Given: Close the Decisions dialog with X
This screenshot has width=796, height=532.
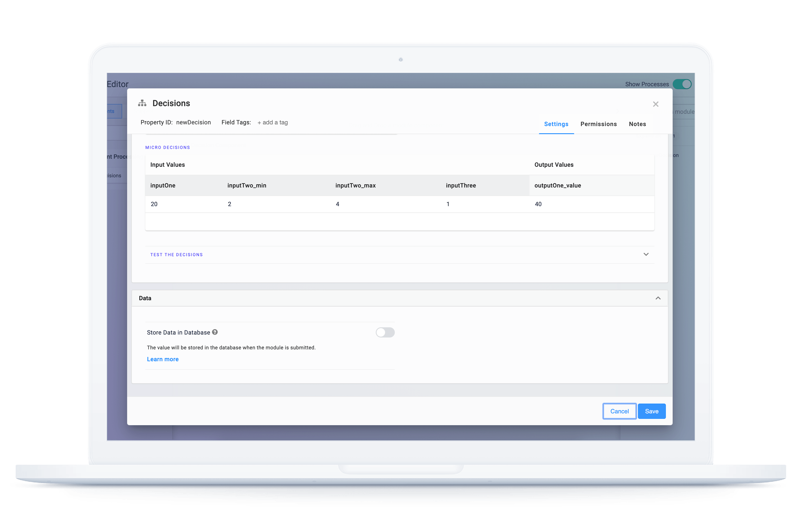Looking at the screenshot, I should (x=655, y=104).
